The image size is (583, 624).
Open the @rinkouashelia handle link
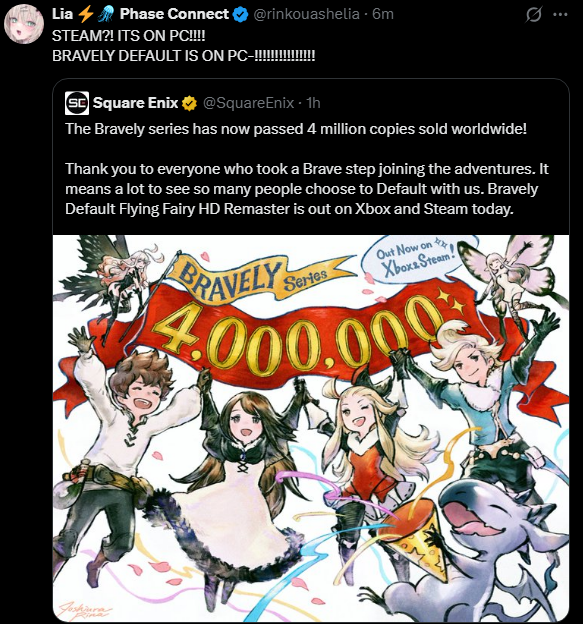(306, 14)
